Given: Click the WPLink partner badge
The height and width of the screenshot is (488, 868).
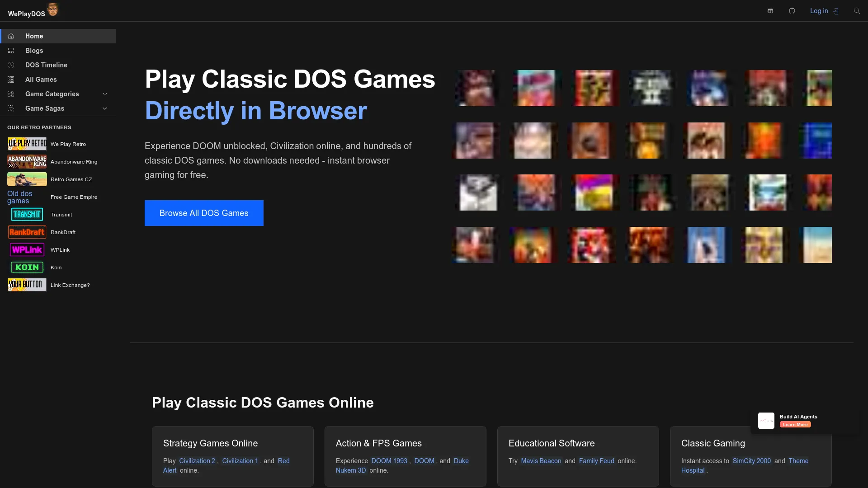Looking at the screenshot, I should 27,249.
